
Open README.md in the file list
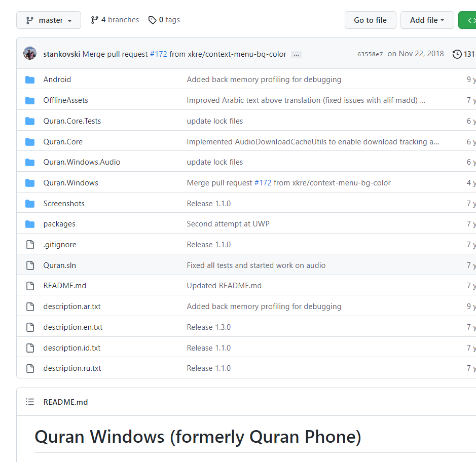click(x=65, y=286)
